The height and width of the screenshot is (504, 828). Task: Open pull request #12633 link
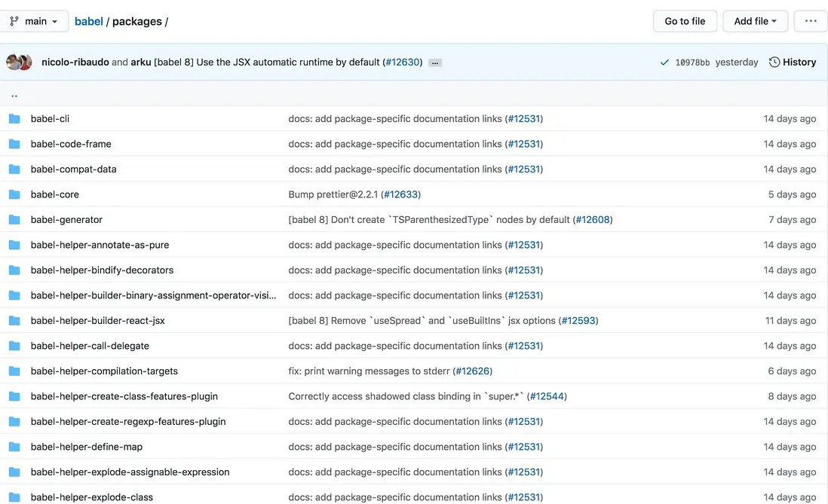pyautogui.click(x=400, y=194)
